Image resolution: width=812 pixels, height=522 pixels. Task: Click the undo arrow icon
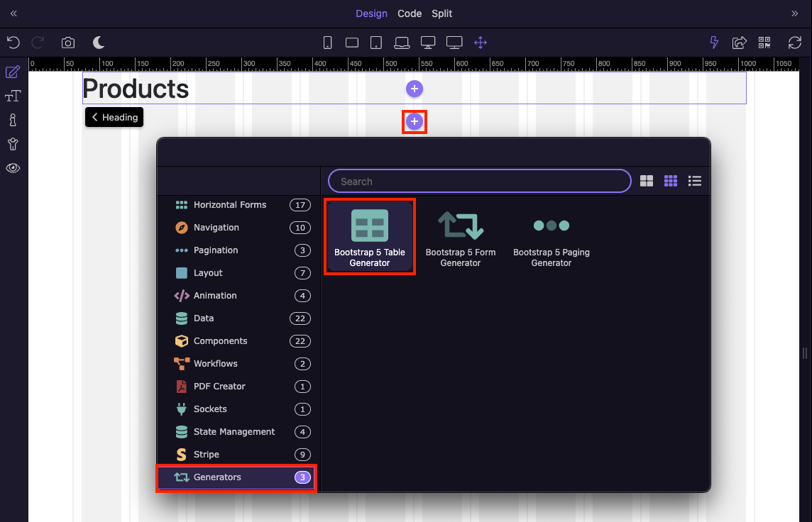pos(13,43)
